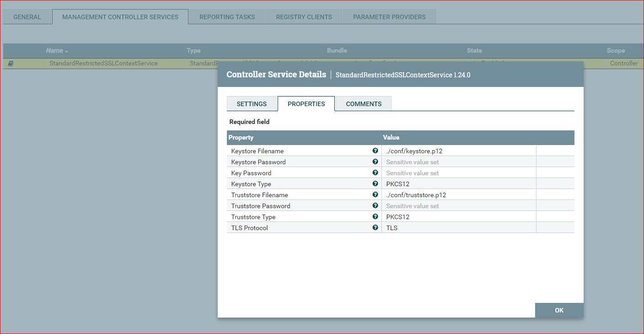Viewport: 644px width, 334px height.
Task: Switch to the REPORTING TASKS tab
Action: click(x=226, y=16)
